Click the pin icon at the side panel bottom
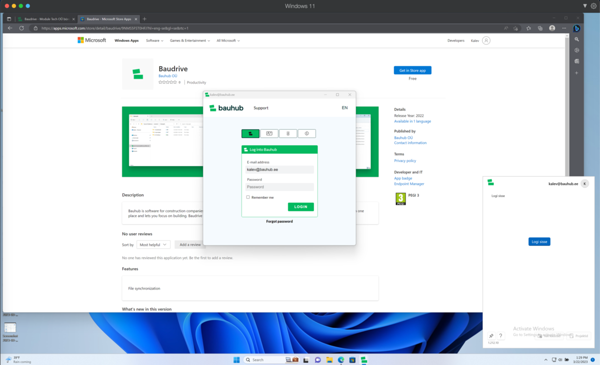Screen dimensions: 600x365 [491, 336]
